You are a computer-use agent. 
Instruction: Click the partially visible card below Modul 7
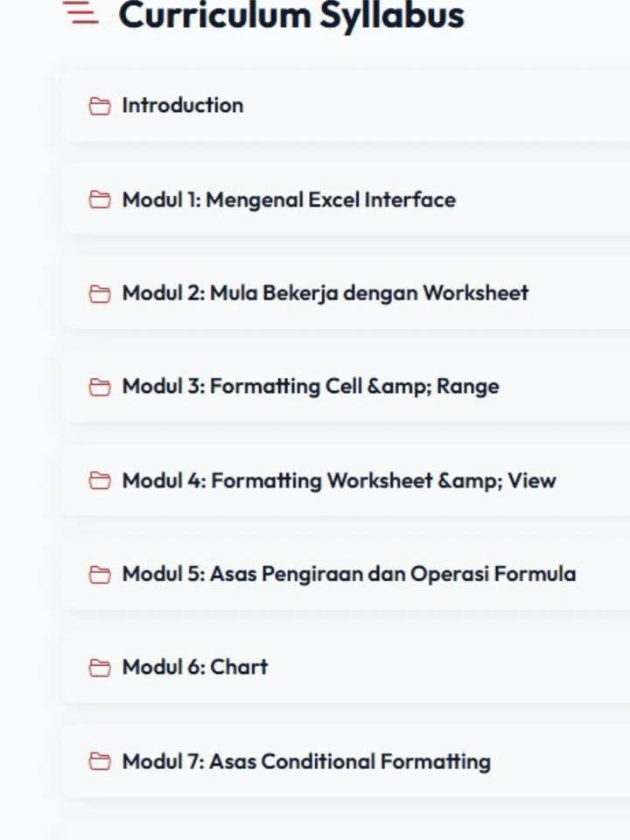tap(346, 829)
